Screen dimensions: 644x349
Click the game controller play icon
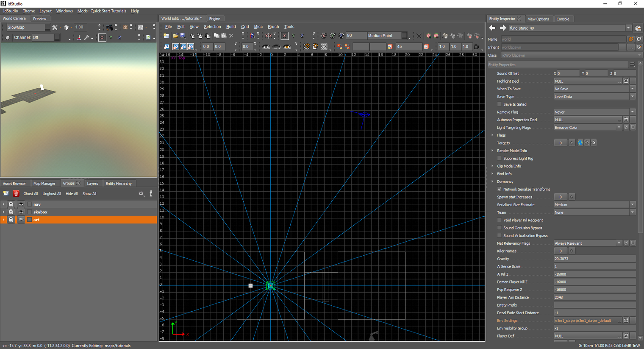[109, 27]
